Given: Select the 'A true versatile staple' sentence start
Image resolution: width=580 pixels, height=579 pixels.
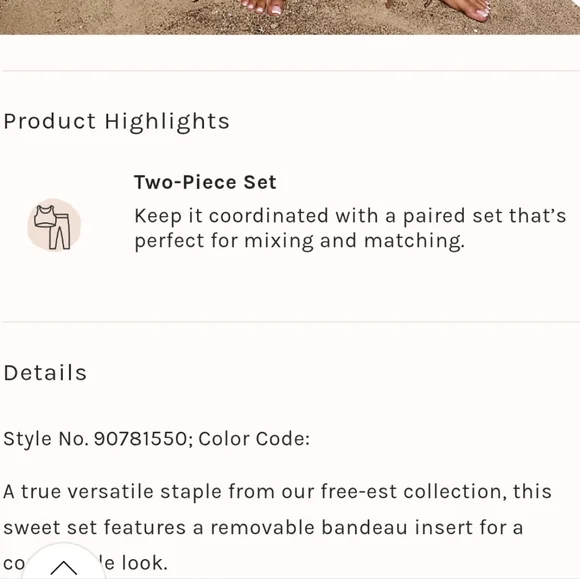Looking at the screenshot, I should point(112,492).
